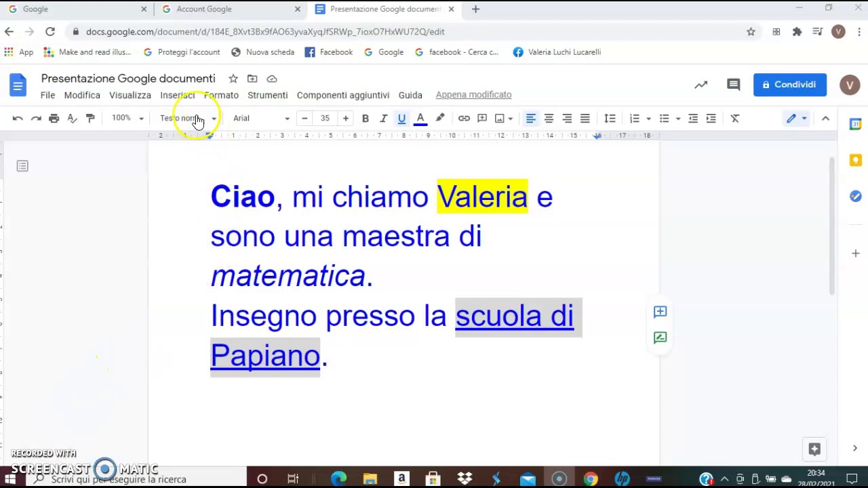Toggle underline formatting
The height and width of the screenshot is (488, 868).
401,119
